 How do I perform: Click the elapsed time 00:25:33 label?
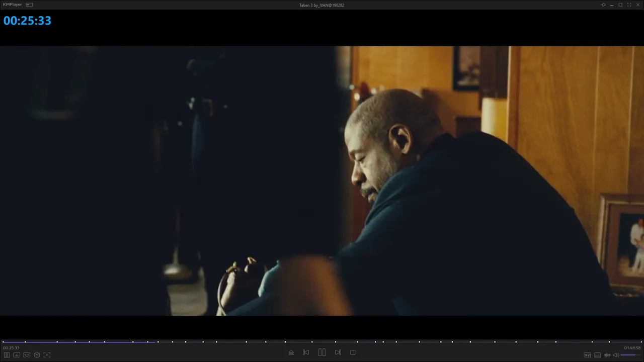point(11,348)
